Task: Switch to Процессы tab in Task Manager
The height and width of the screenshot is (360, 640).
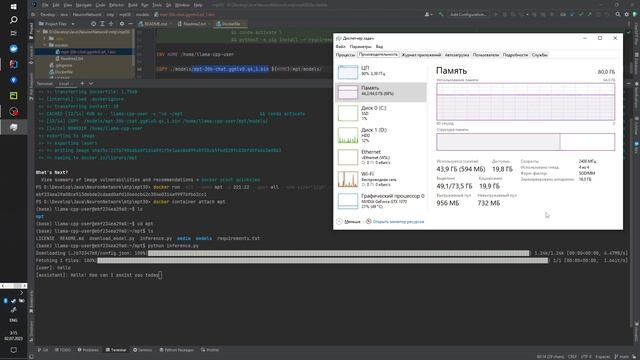Action: pyautogui.click(x=345, y=55)
